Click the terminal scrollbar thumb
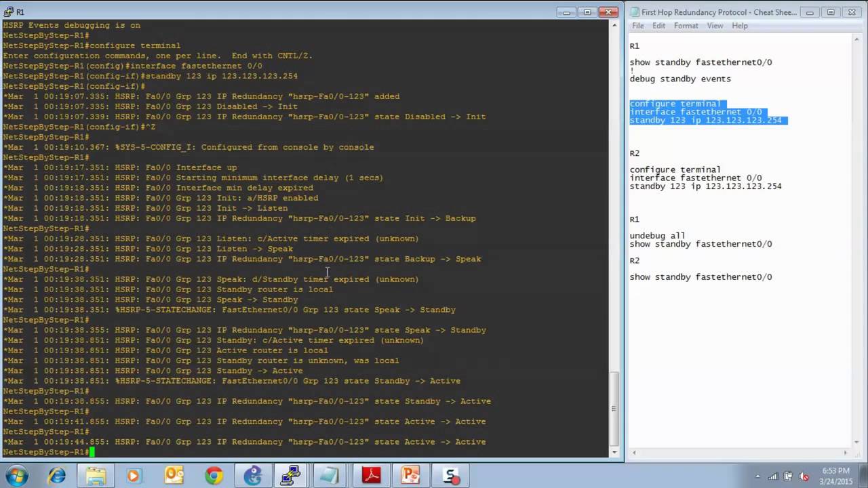Image resolution: width=868 pixels, height=488 pixels. point(614,409)
